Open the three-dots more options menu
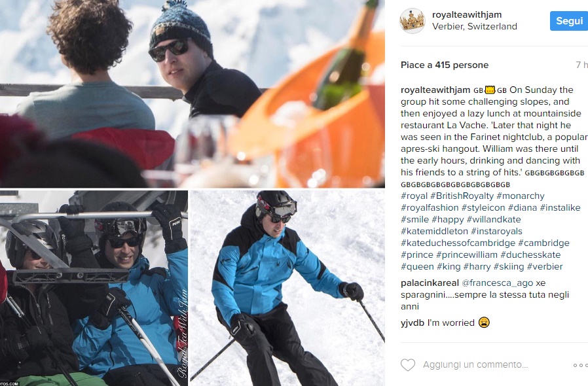This screenshot has height=386, width=588. pos(580,365)
